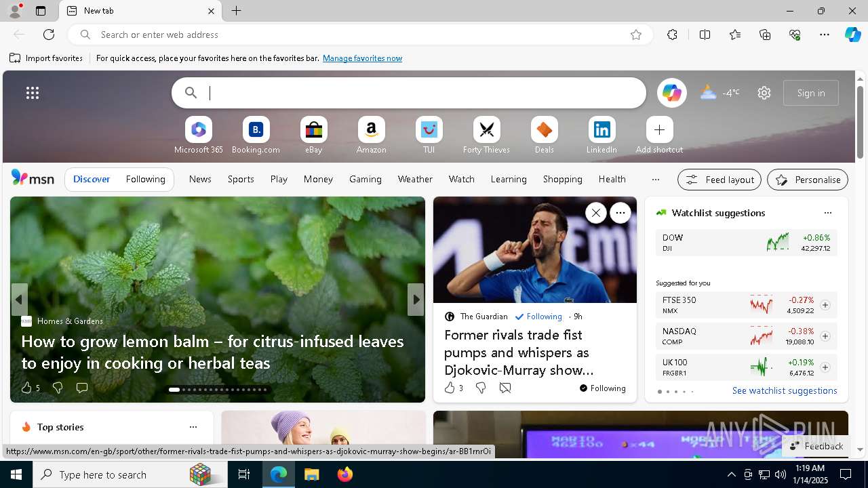868x488 pixels.
Task: Open Edge Settings and more menu
Action: click(825, 35)
